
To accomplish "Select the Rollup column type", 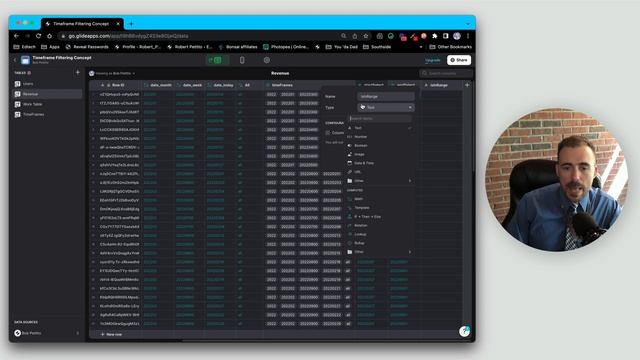I will (380, 243).
